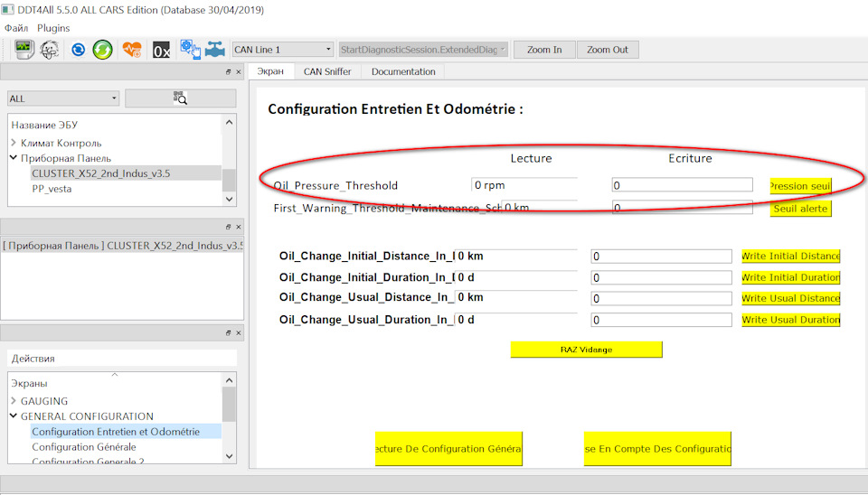The image size is (868, 495).
Task: Click the Zoom Out button
Action: (x=608, y=49)
